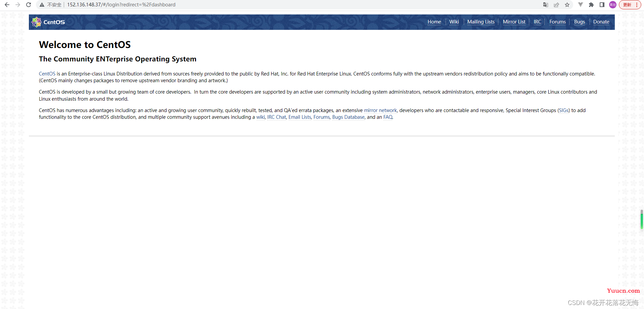Click the browser forward arrow
This screenshot has width=644, height=309.
coord(18,5)
